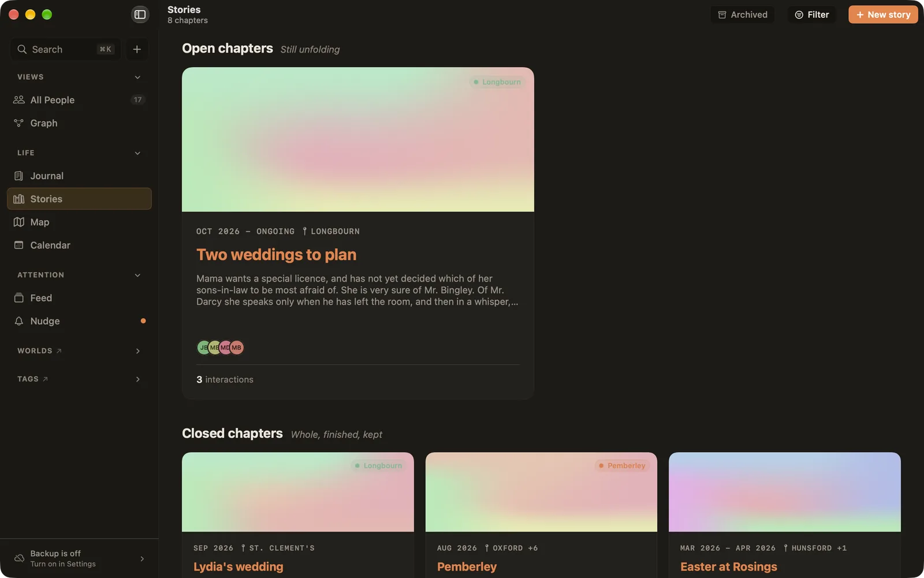Click the All People icon
Screen dimensions: 924x578
(18, 100)
